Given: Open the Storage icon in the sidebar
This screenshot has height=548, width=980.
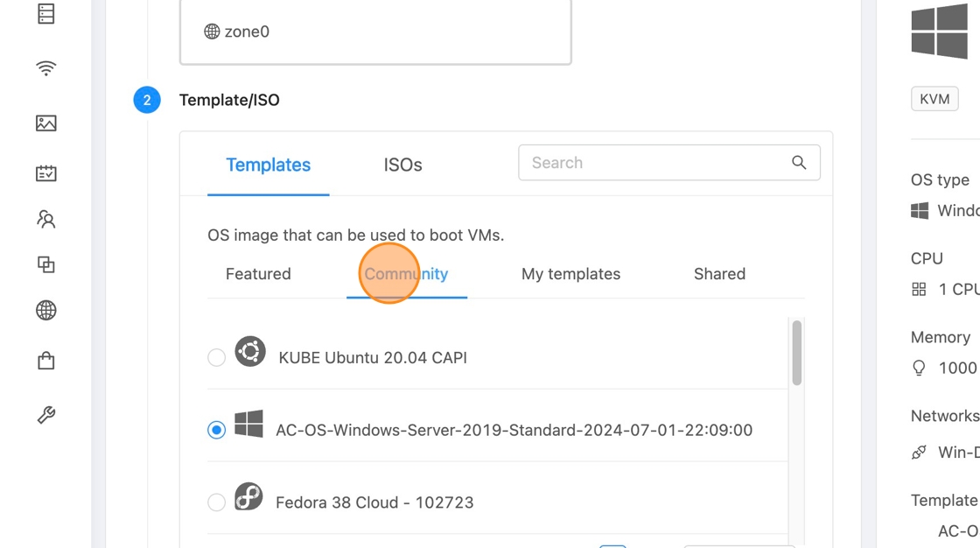Looking at the screenshot, I should 46,14.
